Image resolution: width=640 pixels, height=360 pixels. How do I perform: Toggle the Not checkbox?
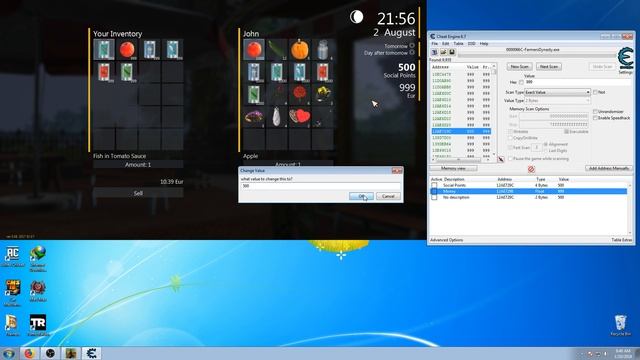click(595, 92)
